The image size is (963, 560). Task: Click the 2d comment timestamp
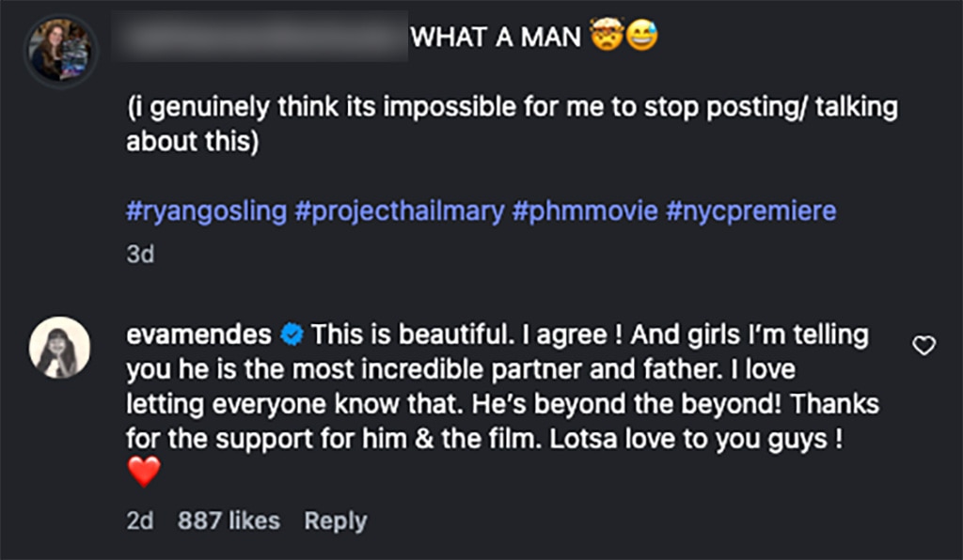140,521
